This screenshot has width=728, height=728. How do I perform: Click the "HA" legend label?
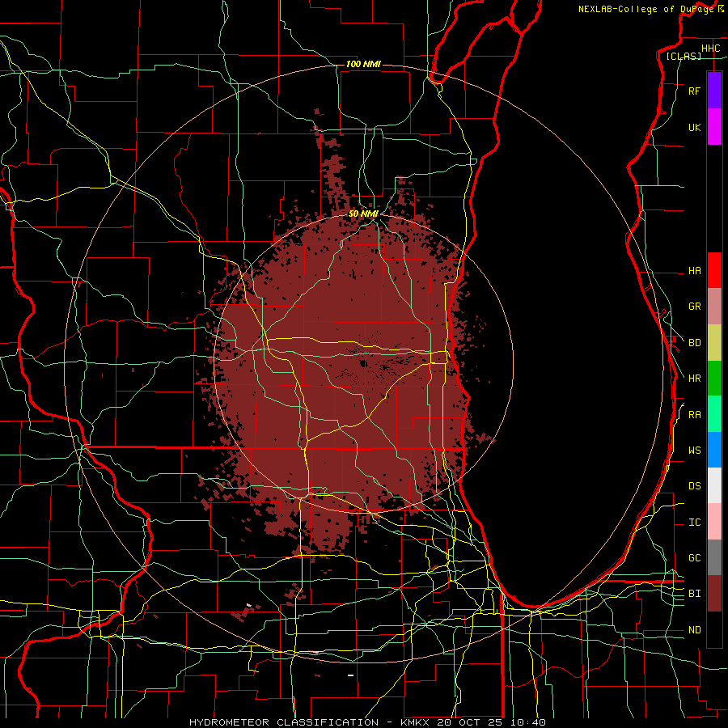click(x=694, y=271)
